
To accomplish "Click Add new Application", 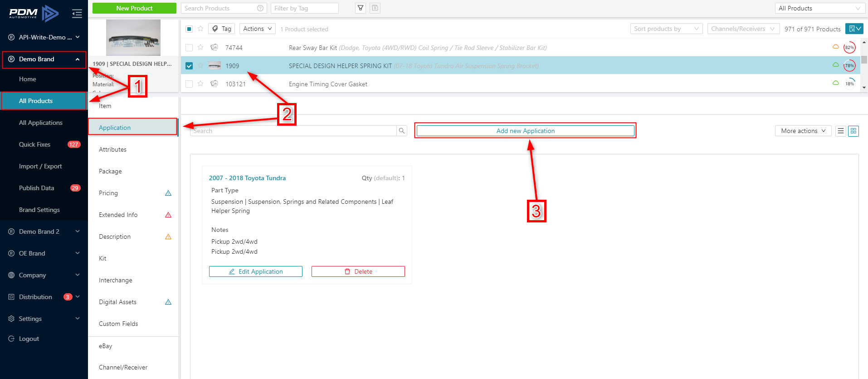I will pyautogui.click(x=525, y=131).
